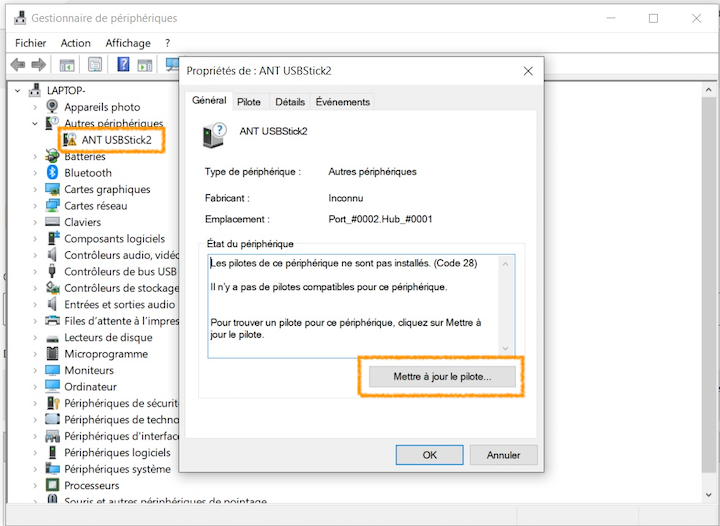
Task: Click the Back arrow toolbar icon
Action: (x=17, y=65)
